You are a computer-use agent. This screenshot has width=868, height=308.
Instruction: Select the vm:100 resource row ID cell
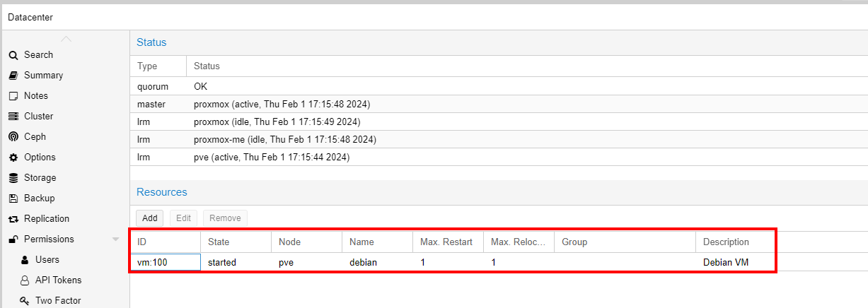[x=166, y=263]
